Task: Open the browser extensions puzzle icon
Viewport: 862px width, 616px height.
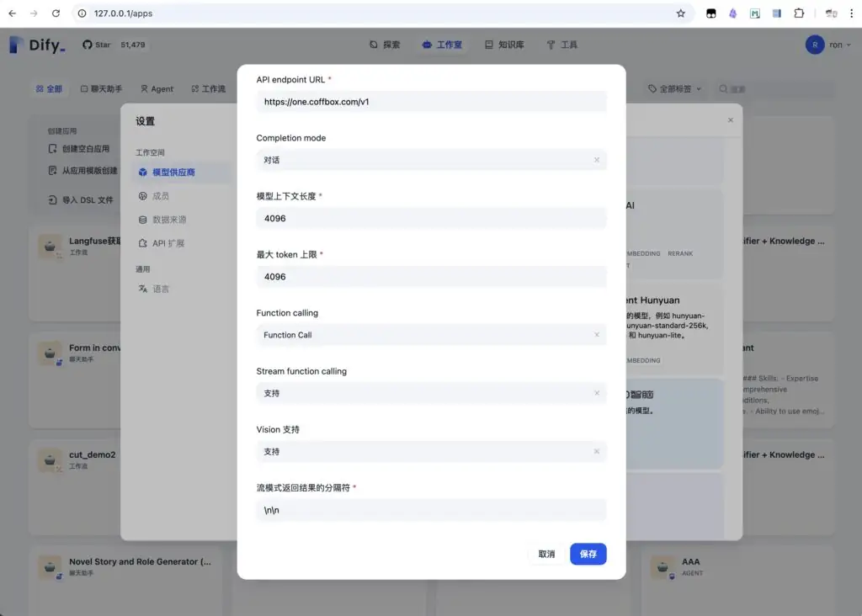Action: [799, 13]
